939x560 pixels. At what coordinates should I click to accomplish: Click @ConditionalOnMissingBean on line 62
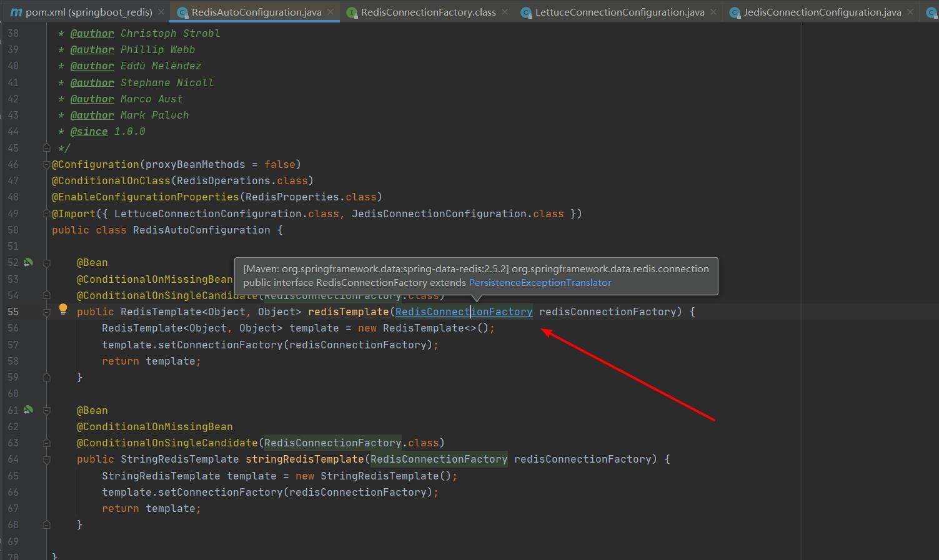(155, 426)
